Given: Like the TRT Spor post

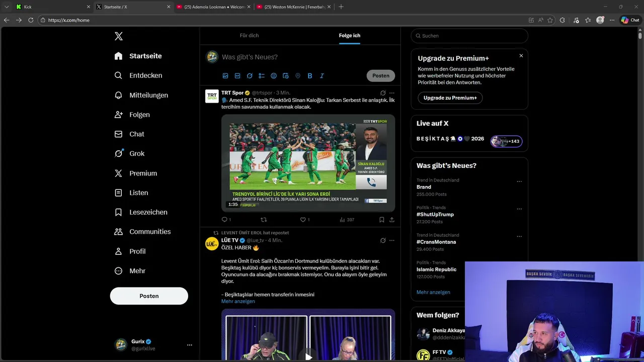Looking at the screenshot, I should 303,220.
